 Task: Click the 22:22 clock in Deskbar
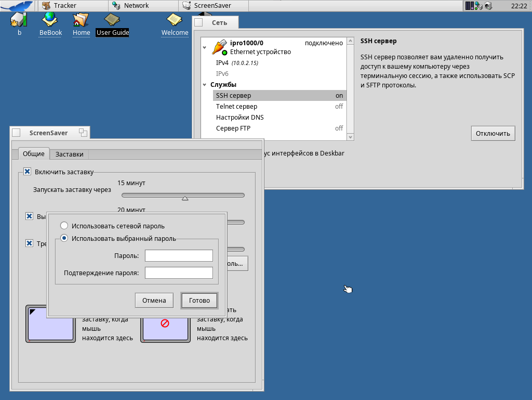519,6
